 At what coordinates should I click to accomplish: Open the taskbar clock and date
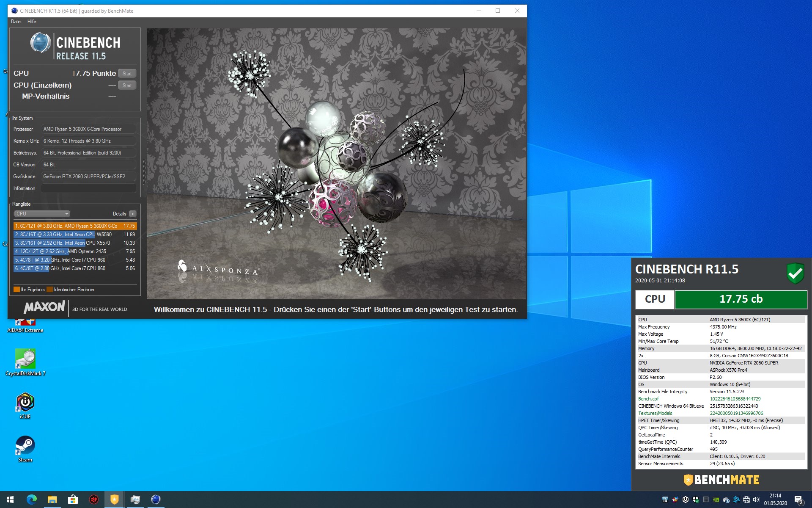pyautogui.click(x=775, y=500)
